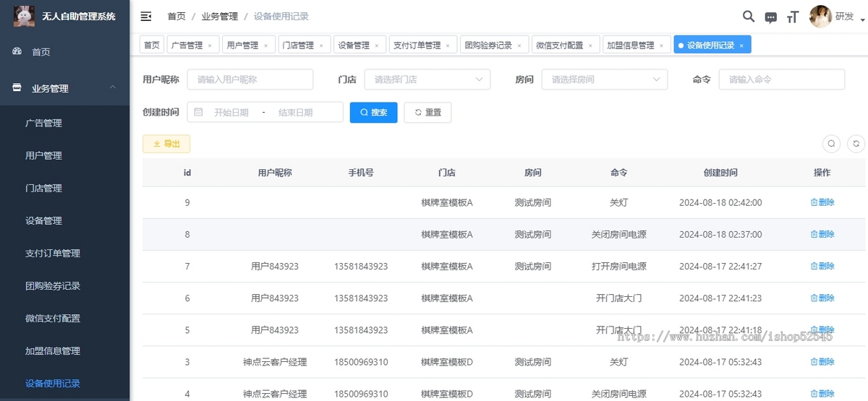Image resolution: width=868 pixels, height=401 pixels.
Task: Click 打开房间电源 command cell
Action: 618,267
